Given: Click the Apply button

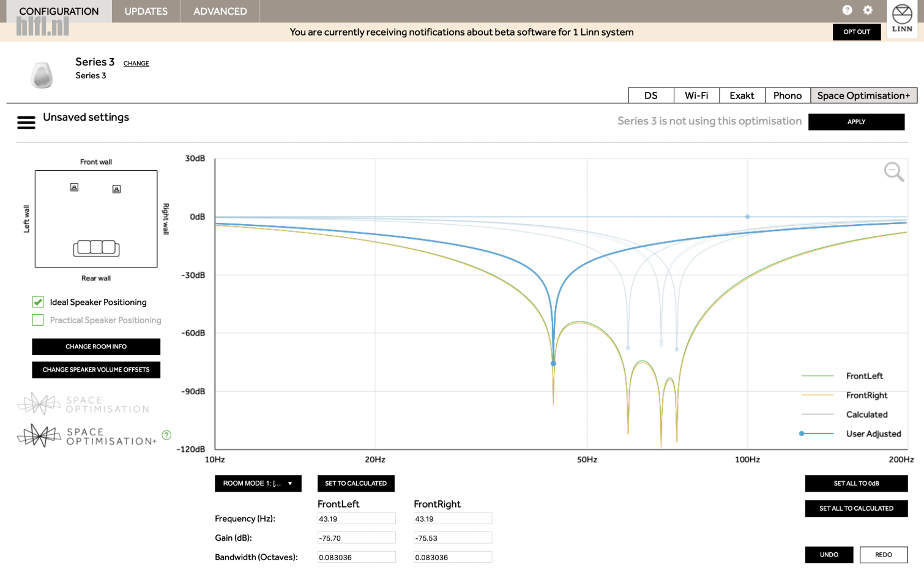Looking at the screenshot, I should pos(856,122).
